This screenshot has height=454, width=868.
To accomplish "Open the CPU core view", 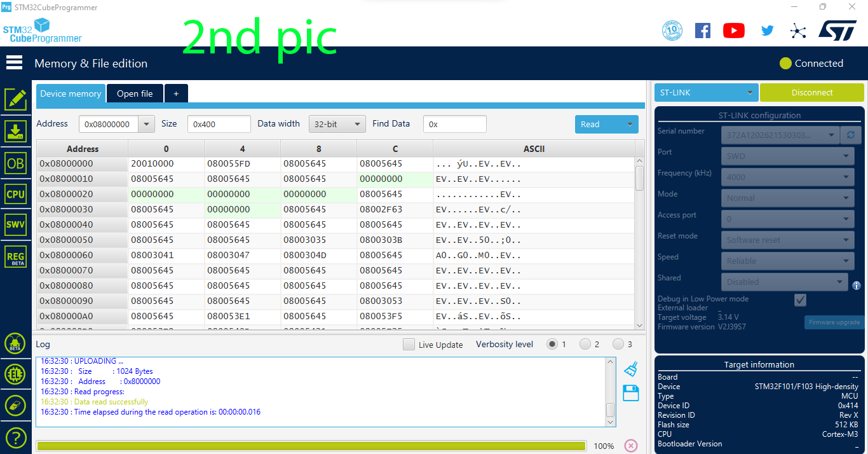I will click(x=16, y=194).
